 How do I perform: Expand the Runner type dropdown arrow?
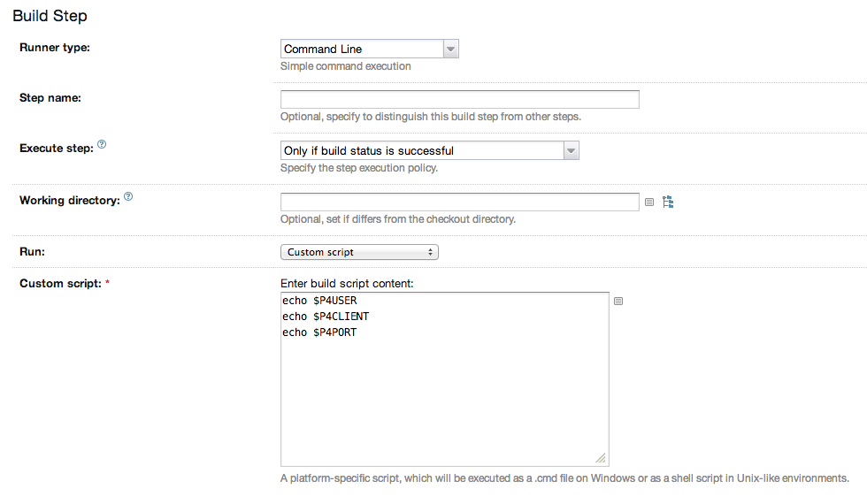tap(450, 49)
